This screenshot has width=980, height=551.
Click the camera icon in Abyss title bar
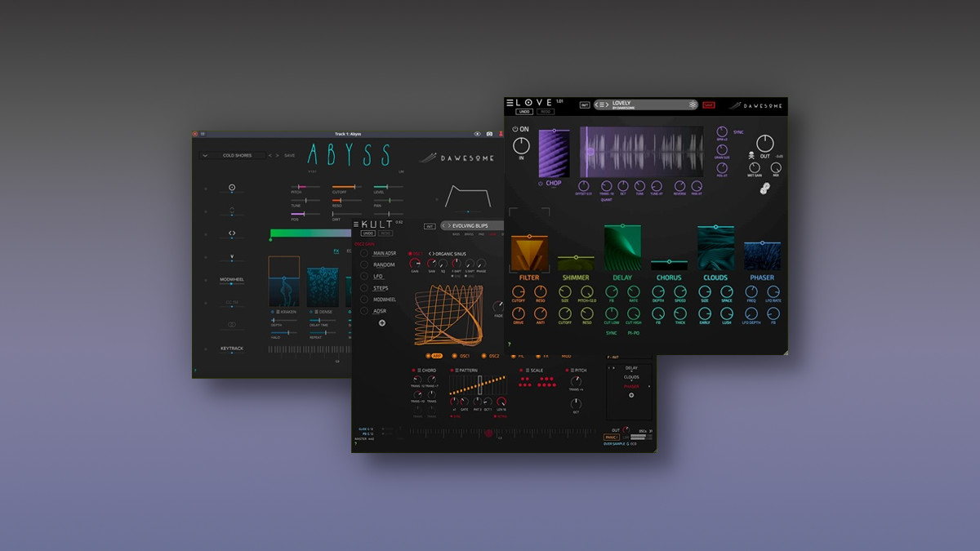click(x=489, y=134)
